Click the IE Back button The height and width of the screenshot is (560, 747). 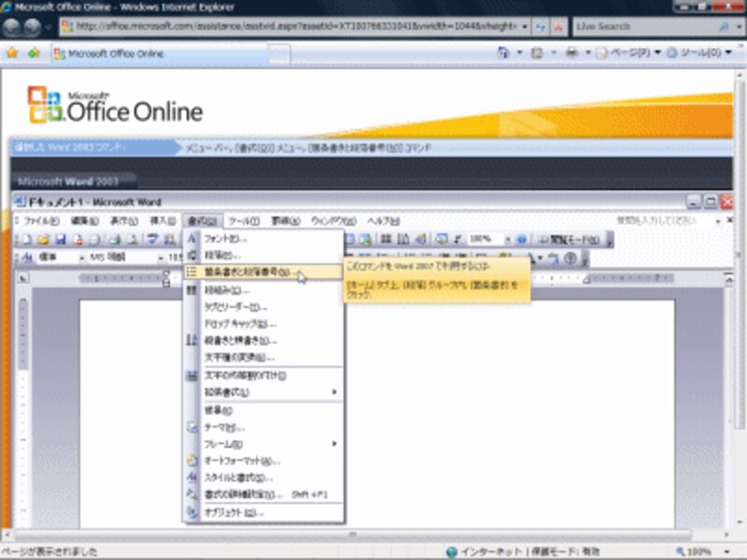[12, 27]
